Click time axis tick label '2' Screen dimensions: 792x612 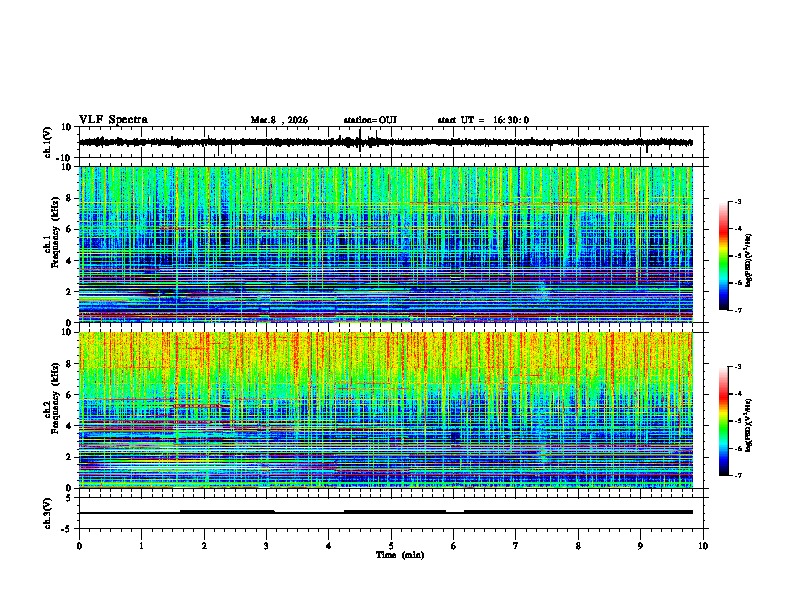pyautogui.click(x=204, y=546)
